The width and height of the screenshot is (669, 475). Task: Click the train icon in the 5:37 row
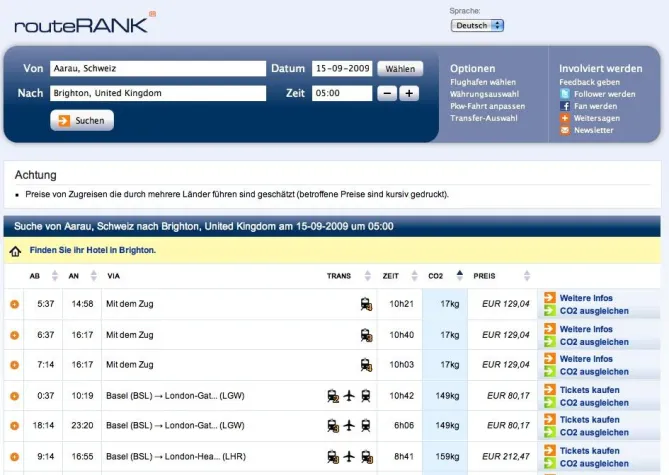pyautogui.click(x=366, y=304)
